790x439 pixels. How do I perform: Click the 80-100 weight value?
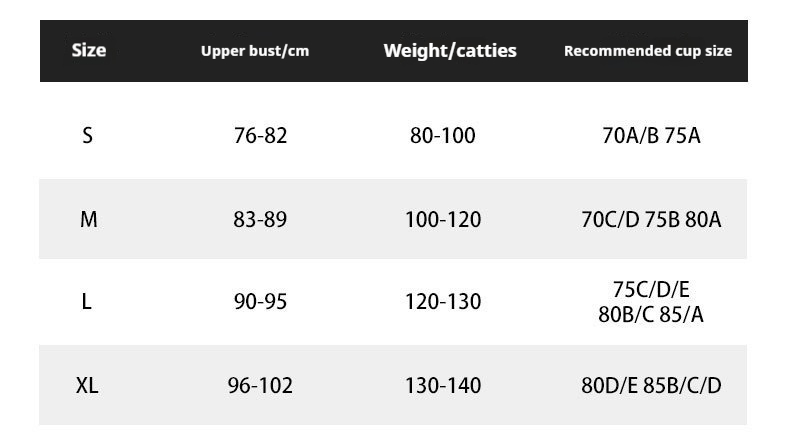click(443, 136)
